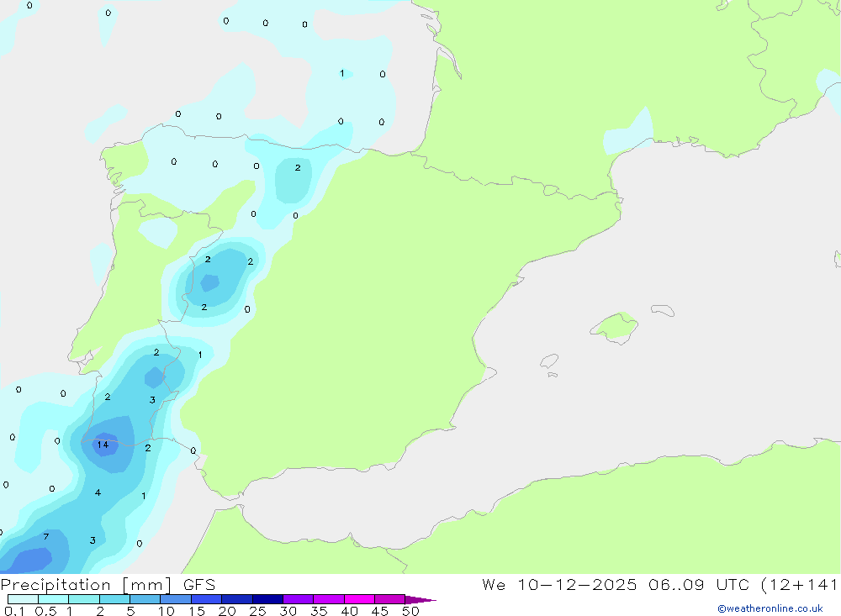The width and height of the screenshot is (841, 616).
Task: Click the "We 10-12-2025" date text
Action: 559,585
